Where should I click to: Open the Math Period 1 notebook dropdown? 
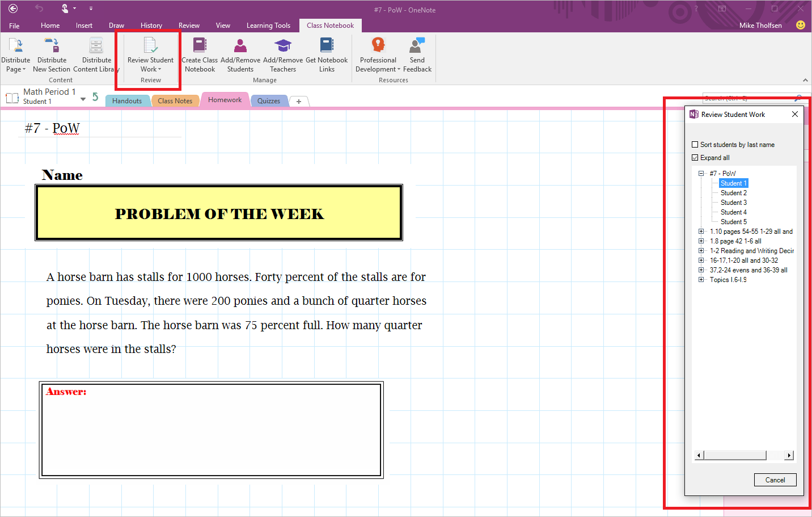click(x=83, y=99)
